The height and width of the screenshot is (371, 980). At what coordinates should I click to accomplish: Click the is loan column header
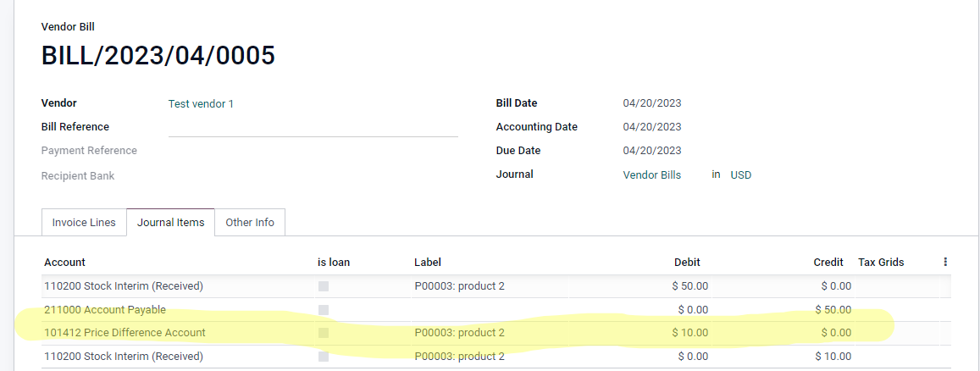(x=334, y=263)
